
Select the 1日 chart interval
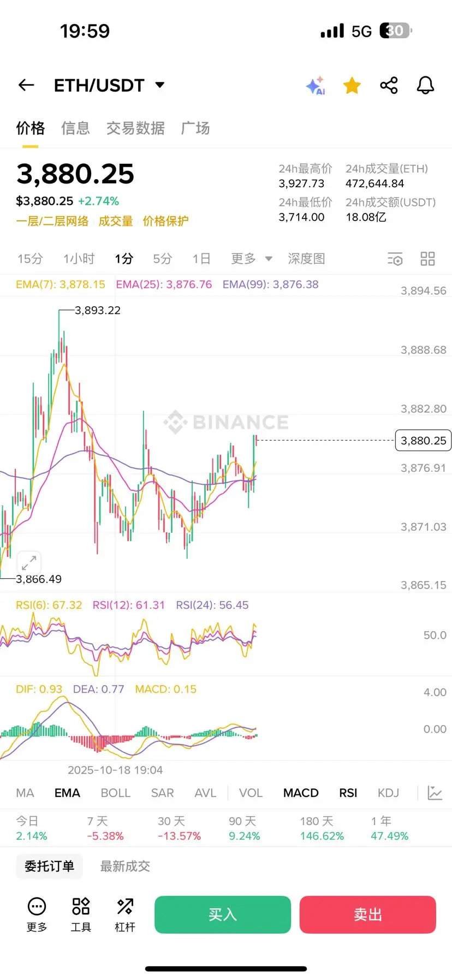(x=201, y=259)
